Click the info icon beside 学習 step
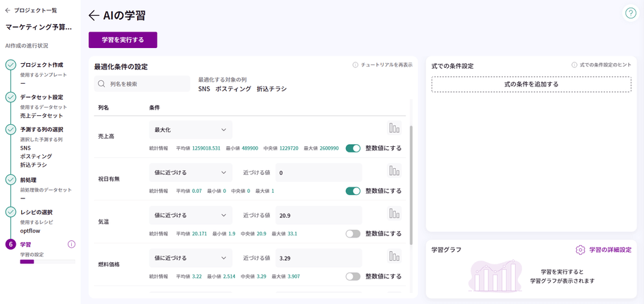The height and width of the screenshot is (304, 644). point(71,244)
